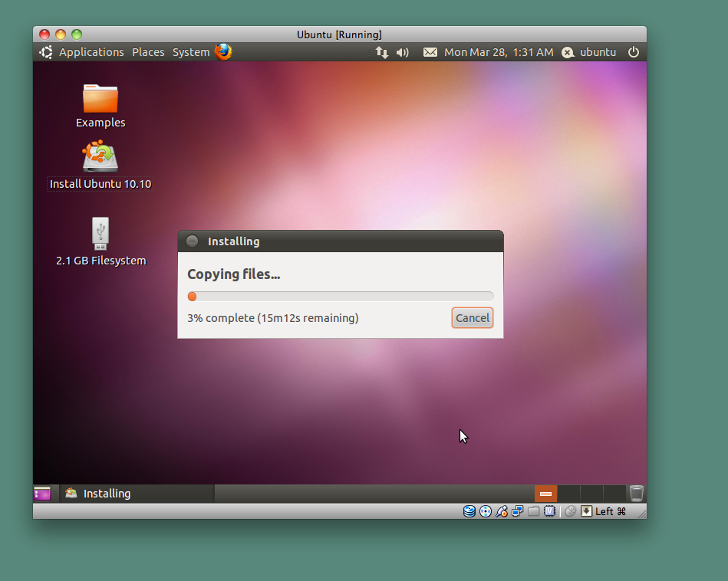Open the Trash from the bottom panel
Screen dimensions: 728x581
[x=636, y=493]
